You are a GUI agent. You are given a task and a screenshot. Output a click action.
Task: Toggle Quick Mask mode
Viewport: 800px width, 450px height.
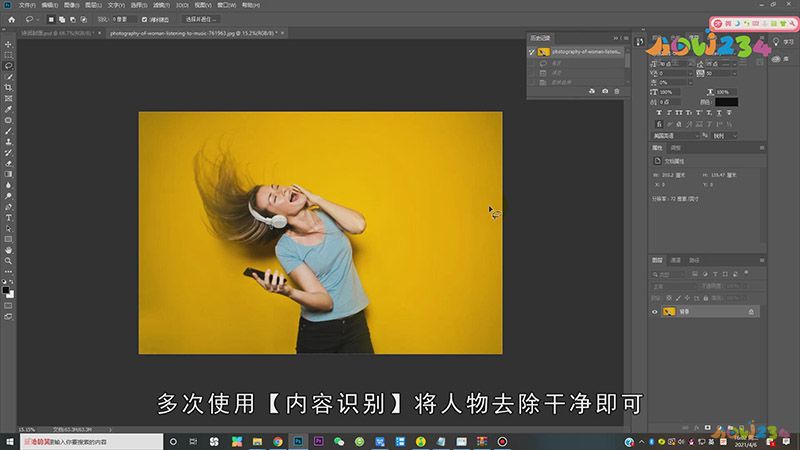(8, 306)
